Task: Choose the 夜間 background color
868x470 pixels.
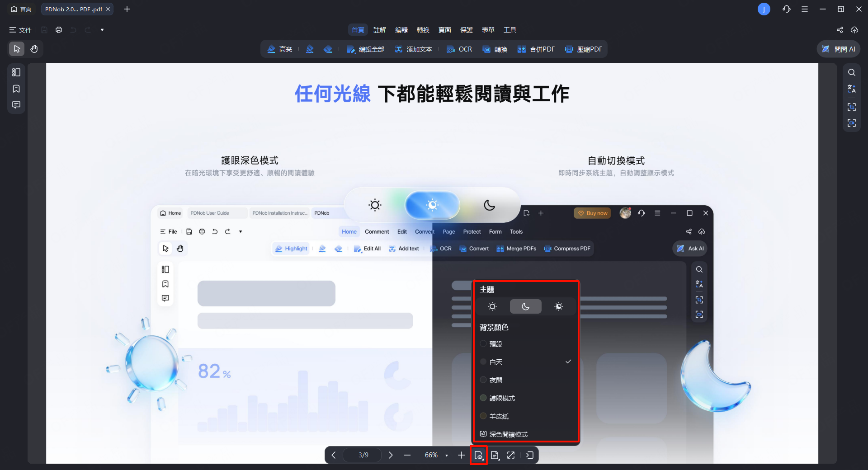Action: pos(525,380)
